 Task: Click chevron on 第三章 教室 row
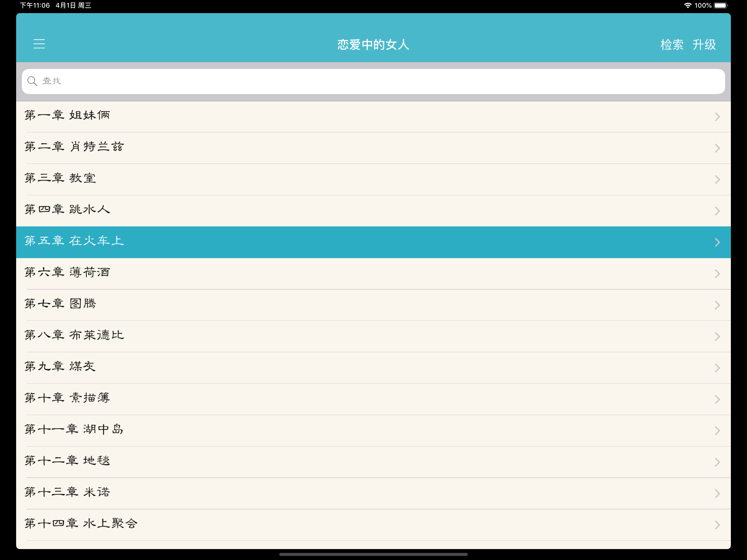[717, 180]
